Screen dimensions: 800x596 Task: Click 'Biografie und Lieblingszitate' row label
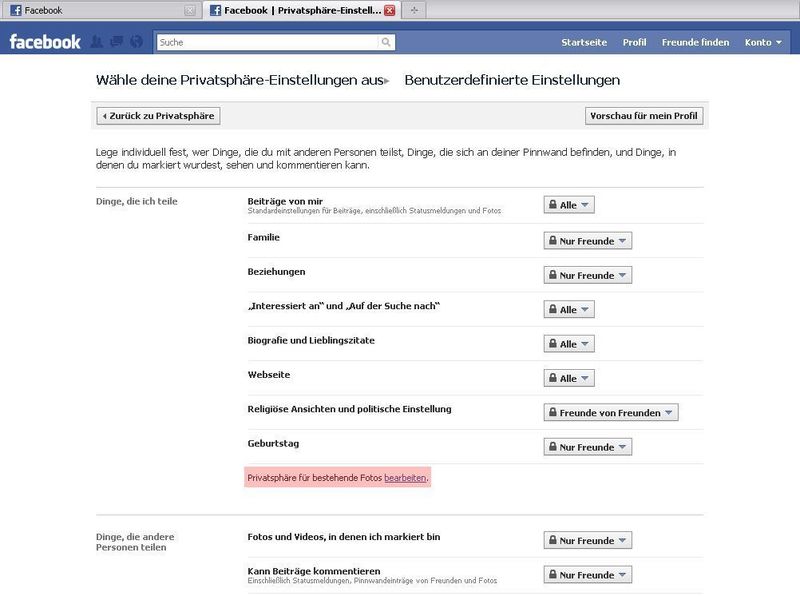[x=311, y=340]
